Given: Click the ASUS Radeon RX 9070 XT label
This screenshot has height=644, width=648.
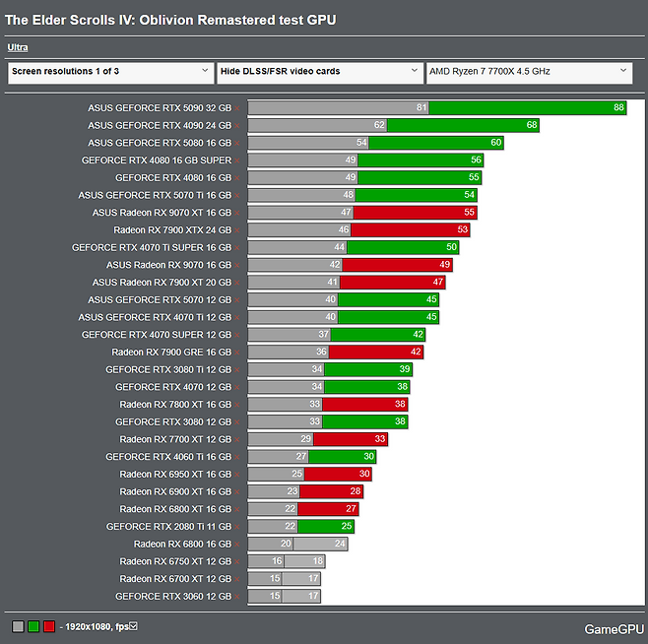Looking at the screenshot, I should tap(162, 213).
